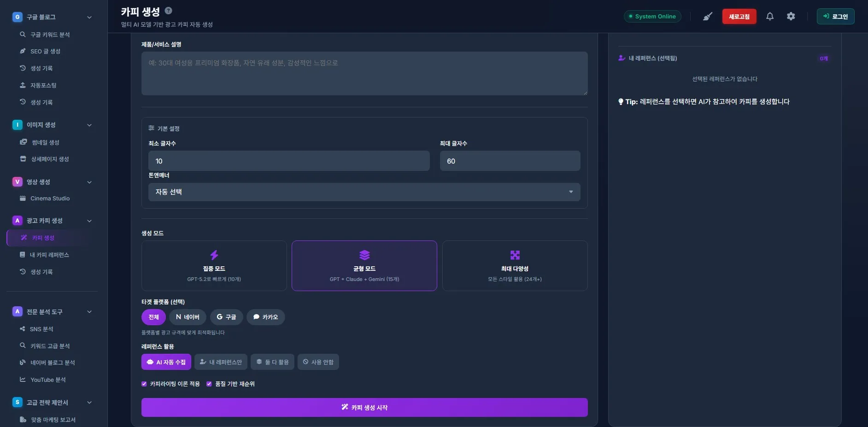Image resolution: width=868 pixels, height=427 pixels.
Task: Click the pen icon beside SEO 글 생성
Action: point(23,51)
